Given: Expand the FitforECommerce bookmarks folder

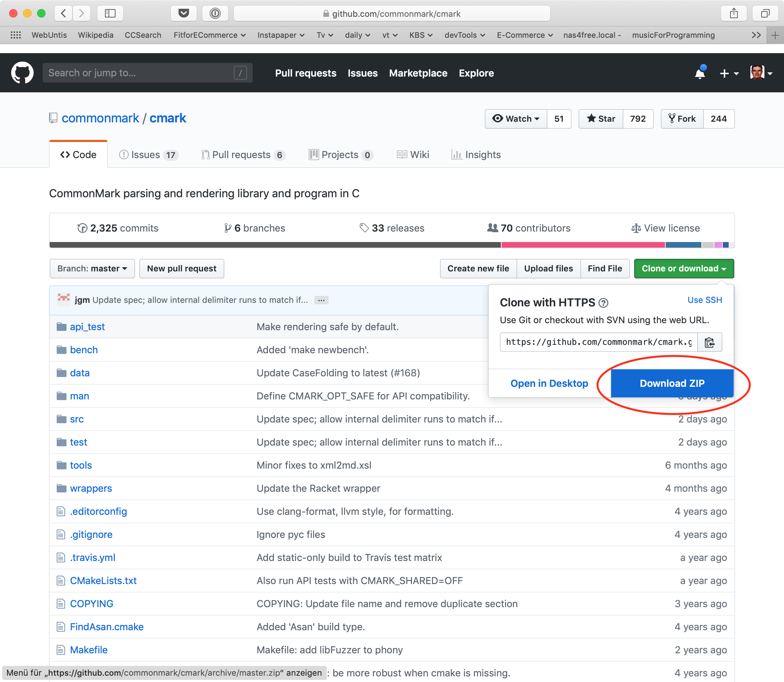Looking at the screenshot, I should point(209,35).
